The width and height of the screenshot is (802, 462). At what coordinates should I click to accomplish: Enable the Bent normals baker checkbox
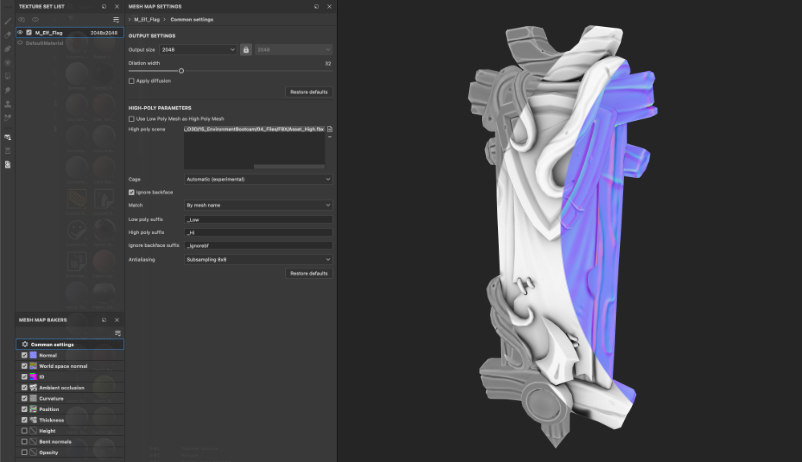[x=24, y=442]
